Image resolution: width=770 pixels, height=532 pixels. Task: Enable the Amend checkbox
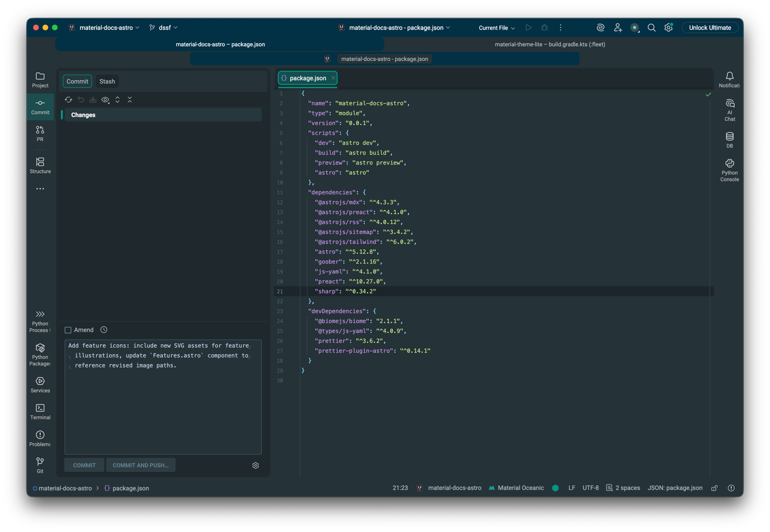click(x=68, y=330)
